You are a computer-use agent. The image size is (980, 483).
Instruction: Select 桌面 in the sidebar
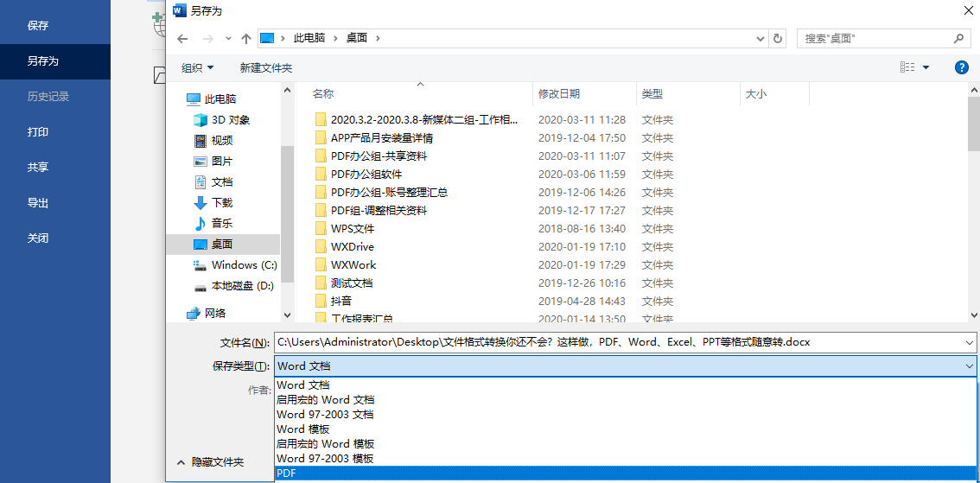click(224, 245)
